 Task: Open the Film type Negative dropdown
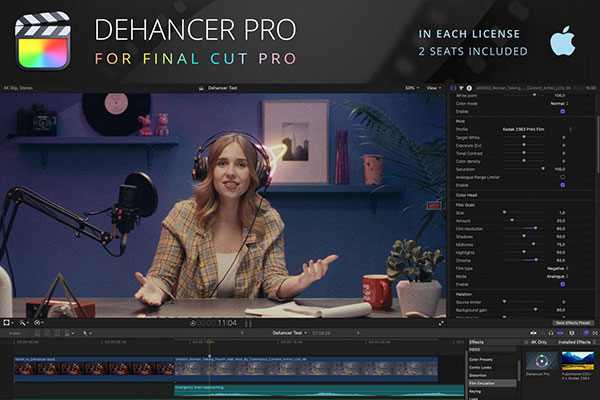[x=558, y=268]
